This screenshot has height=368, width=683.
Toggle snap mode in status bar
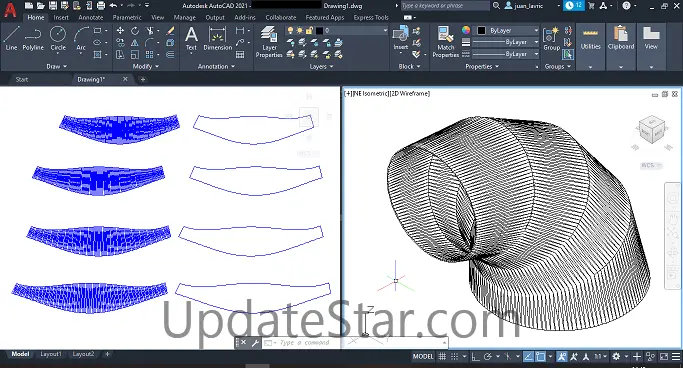(x=454, y=357)
